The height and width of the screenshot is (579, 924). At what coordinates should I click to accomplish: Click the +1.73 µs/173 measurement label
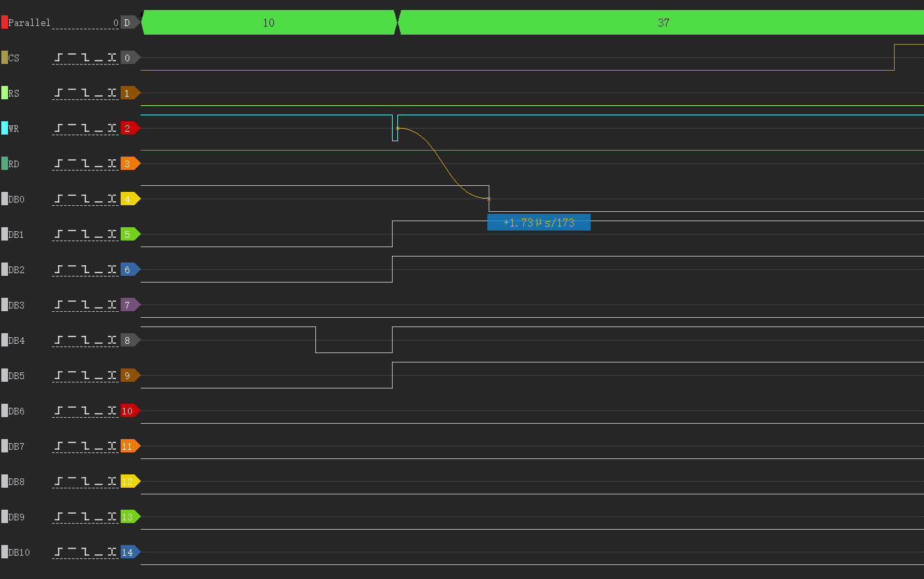(539, 222)
